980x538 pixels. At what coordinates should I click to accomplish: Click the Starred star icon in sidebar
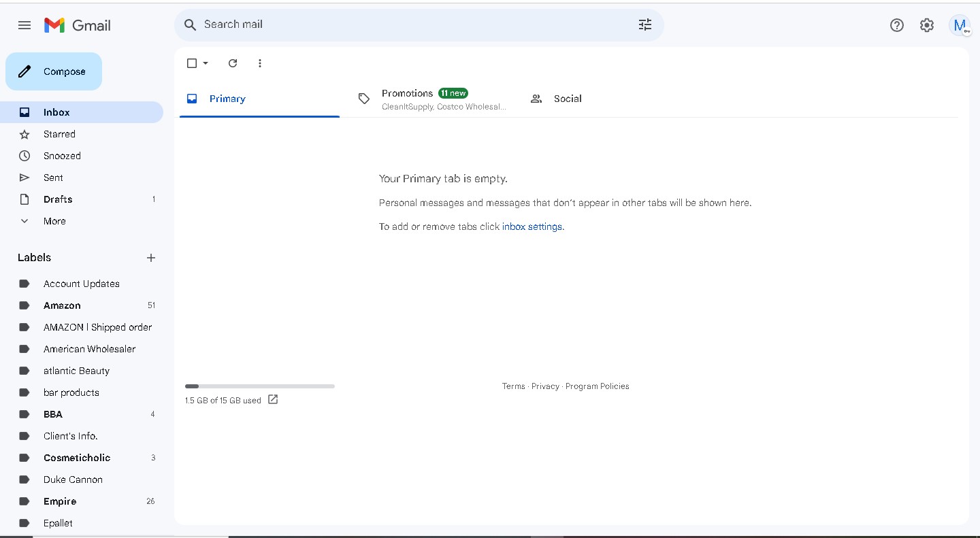24,134
